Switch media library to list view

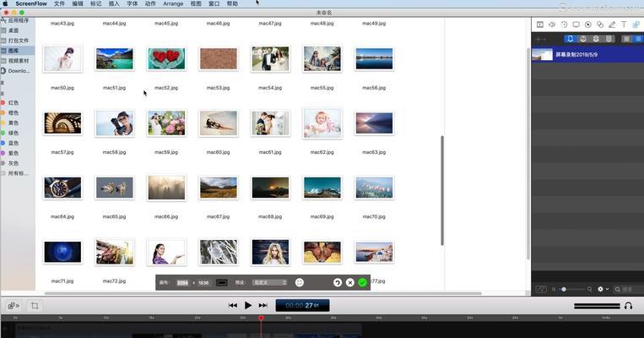[x=638, y=39]
